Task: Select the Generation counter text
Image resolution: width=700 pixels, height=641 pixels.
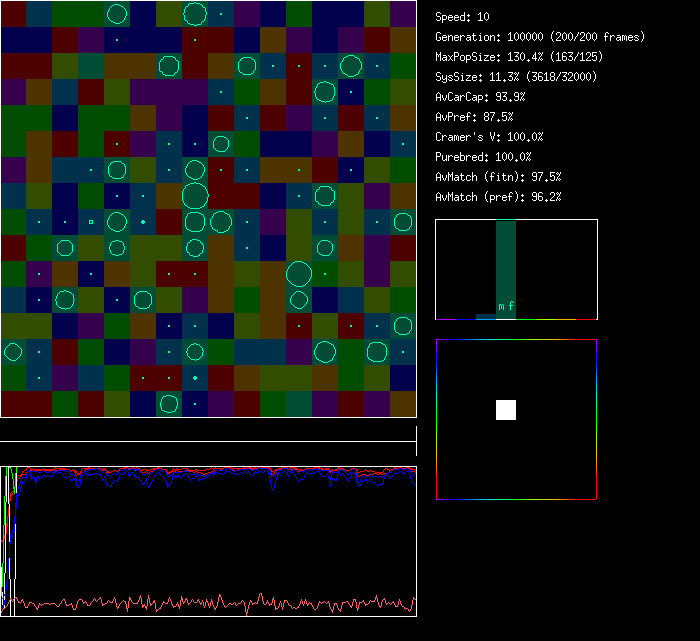Action: pos(540,37)
